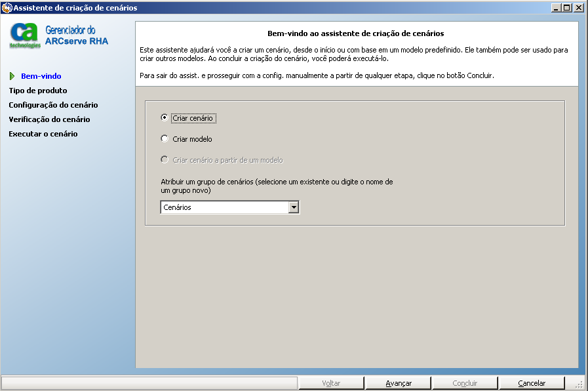Viewport: 588px width, 391px height.
Task: Go to the Bem-vindo wizard step
Action: pyautogui.click(x=41, y=76)
